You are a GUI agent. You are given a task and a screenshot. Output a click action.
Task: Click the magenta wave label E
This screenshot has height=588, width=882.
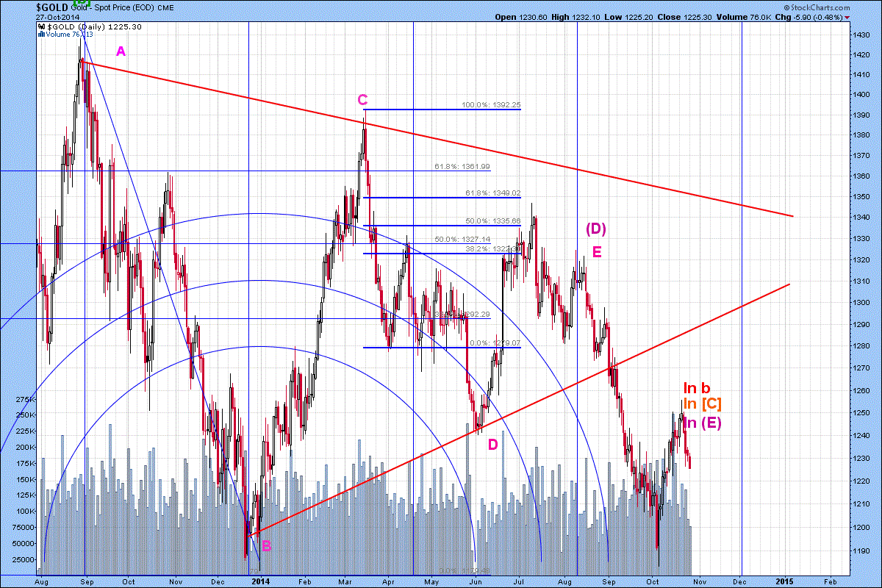[x=597, y=252]
